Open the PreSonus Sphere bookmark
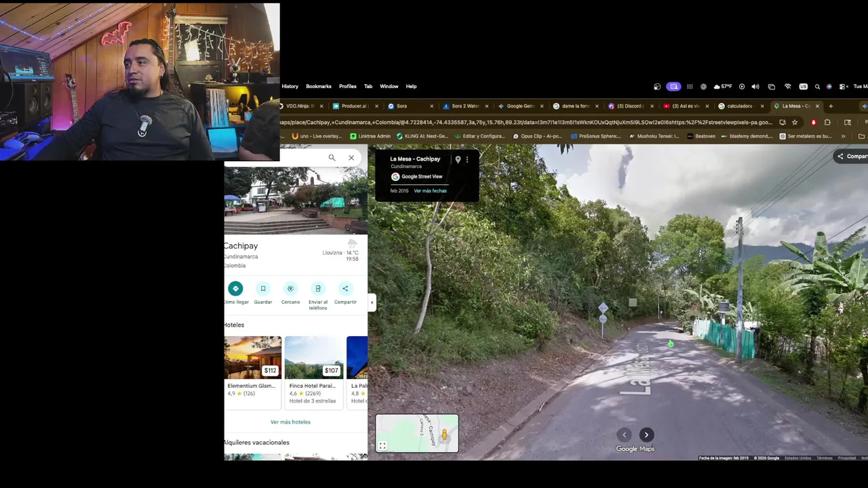This screenshot has width=868, height=488. point(596,136)
